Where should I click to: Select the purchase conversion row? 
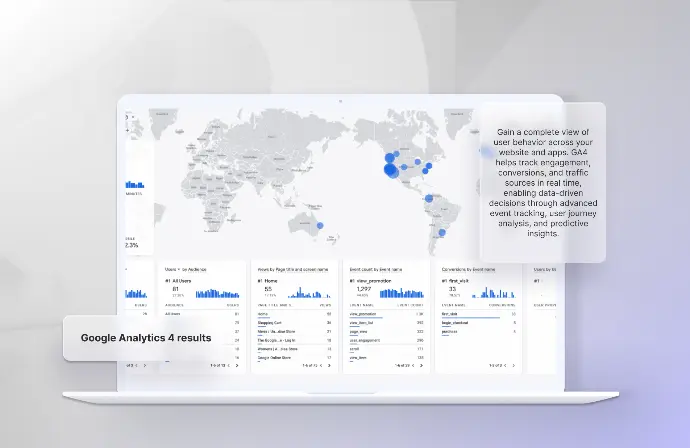coord(479,332)
